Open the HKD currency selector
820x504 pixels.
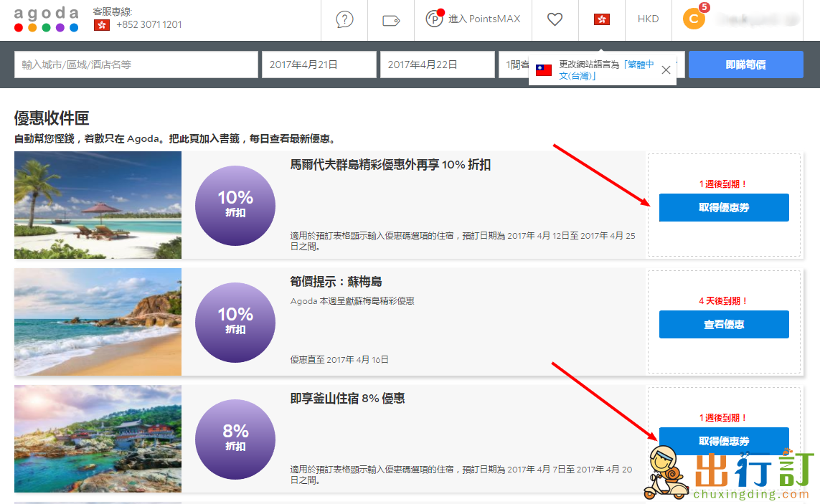tap(648, 19)
